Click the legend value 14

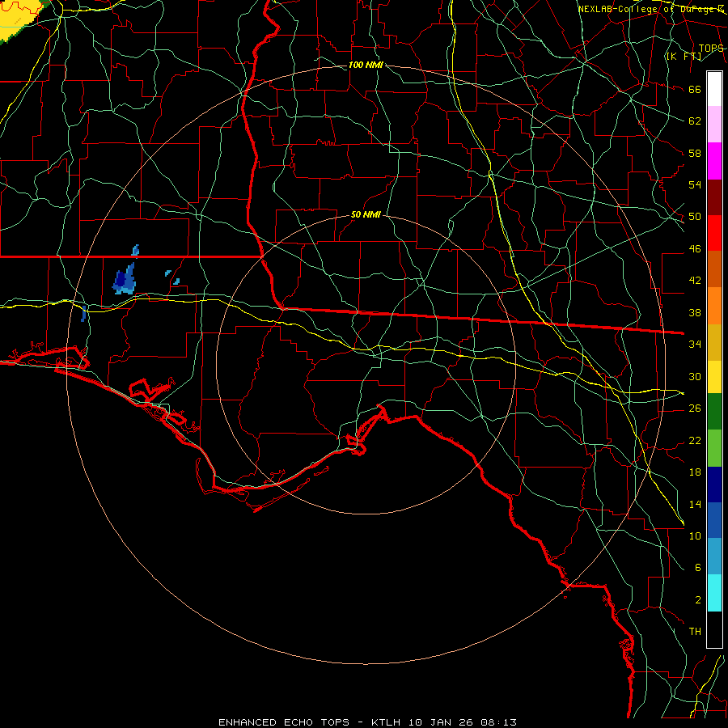coord(695,504)
